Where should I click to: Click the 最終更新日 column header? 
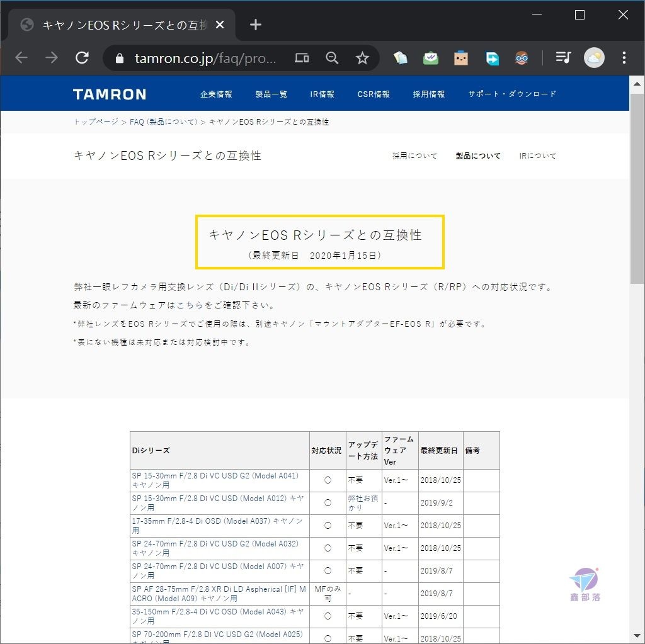click(441, 450)
